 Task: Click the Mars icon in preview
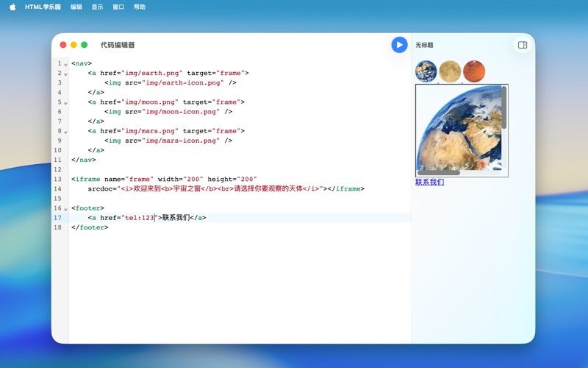[474, 71]
